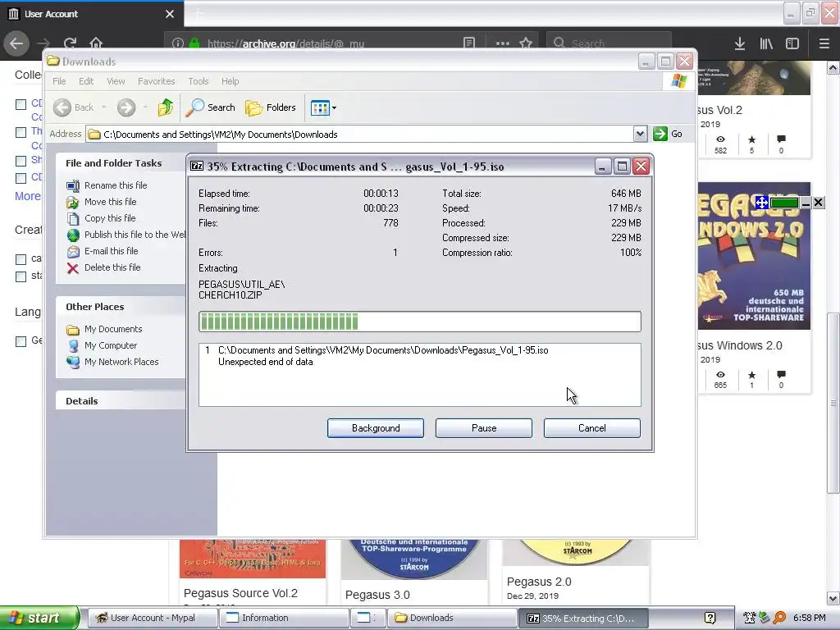Open the browser Downloads arrow icon
The image size is (840, 630).
click(740, 43)
